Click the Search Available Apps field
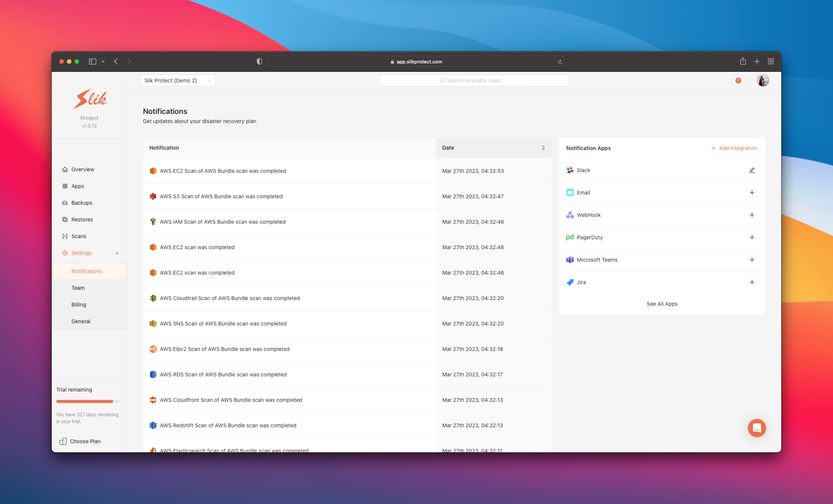833x504 pixels. [x=473, y=80]
